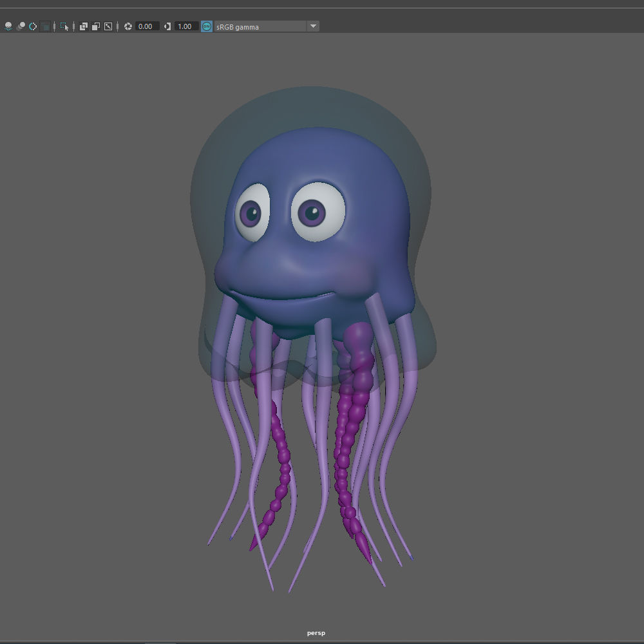Click the Gamma contrast icon

tap(167, 26)
